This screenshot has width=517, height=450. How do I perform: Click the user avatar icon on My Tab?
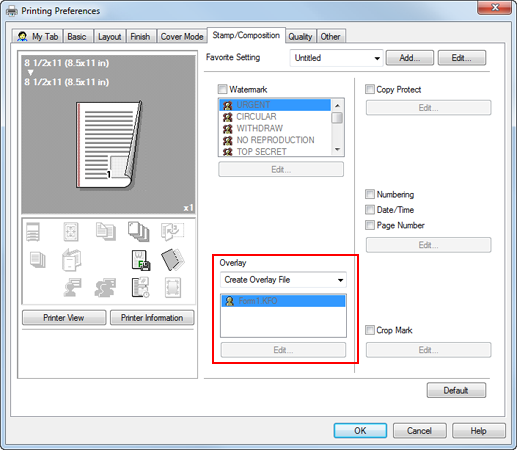pos(22,36)
